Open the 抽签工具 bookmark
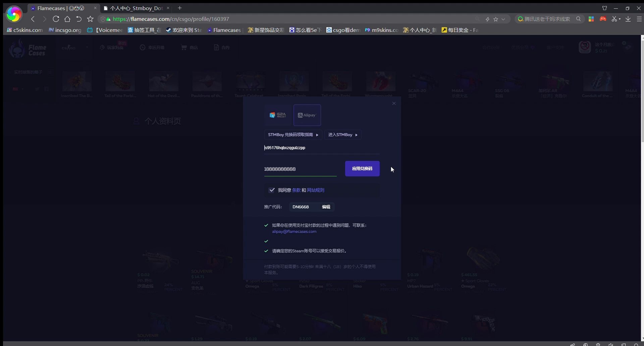This screenshot has width=644, height=346. point(145,30)
